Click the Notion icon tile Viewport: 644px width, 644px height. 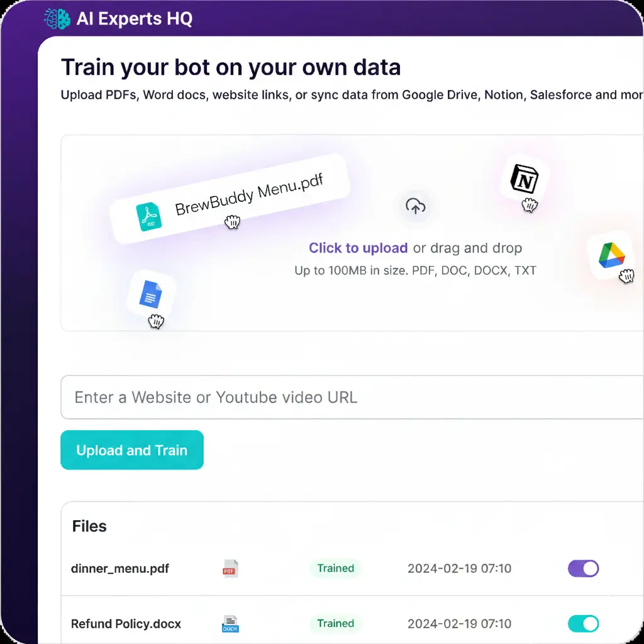tap(524, 179)
